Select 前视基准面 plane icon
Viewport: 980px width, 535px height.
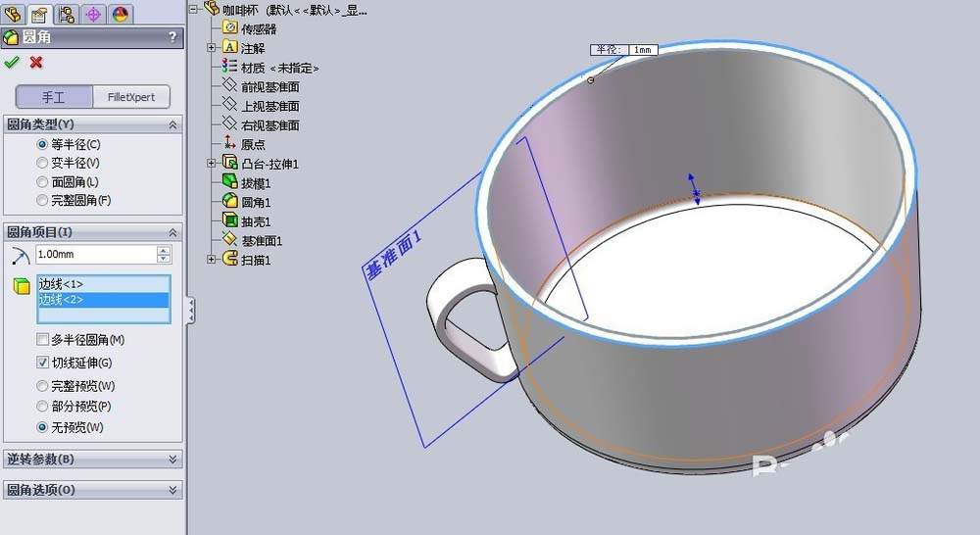[x=230, y=85]
